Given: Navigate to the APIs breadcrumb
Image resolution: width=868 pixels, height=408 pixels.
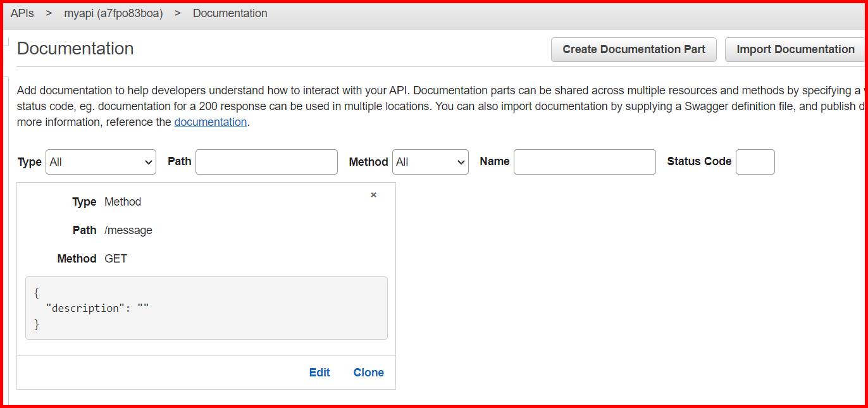Looking at the screenshot, I should click(x=22, y=13).
